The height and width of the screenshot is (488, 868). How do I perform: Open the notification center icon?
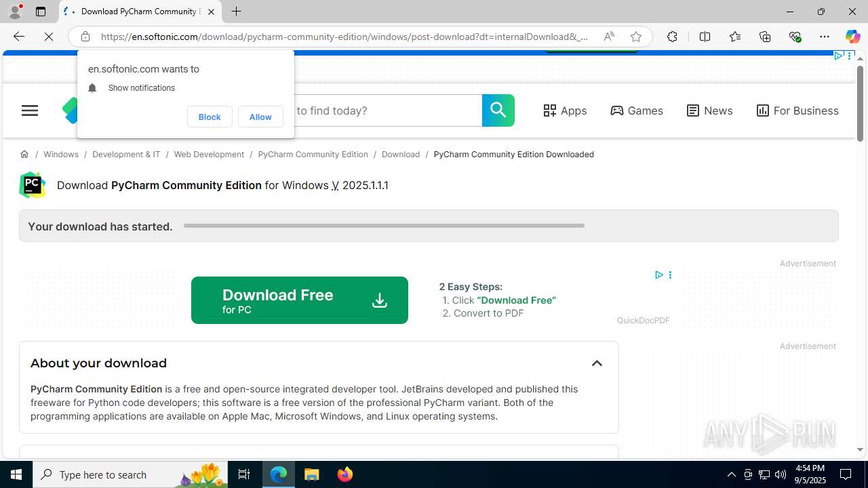(x=846, y=474)
